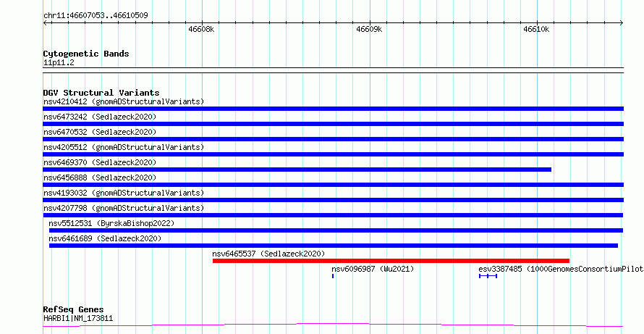Select the nsv6465537 (Sedlazeck2020) label
Image resolution: width=644 pixels, height=334 pixels.
point(268,254)
